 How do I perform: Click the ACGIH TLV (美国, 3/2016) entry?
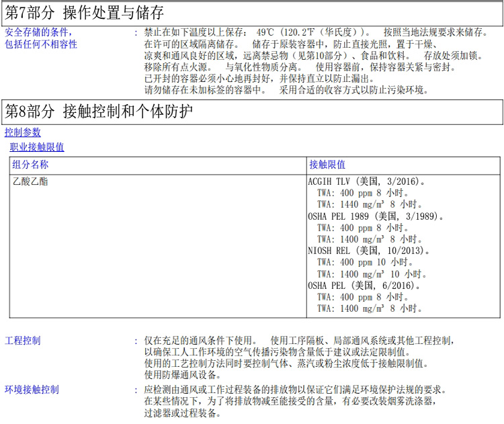coord(366,181)
